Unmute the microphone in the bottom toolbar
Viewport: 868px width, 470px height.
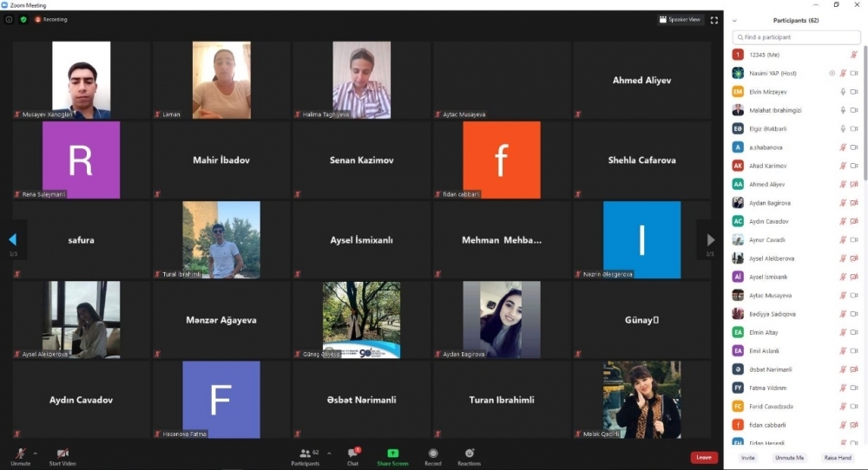pyautogui.click(x=20, y=454)
